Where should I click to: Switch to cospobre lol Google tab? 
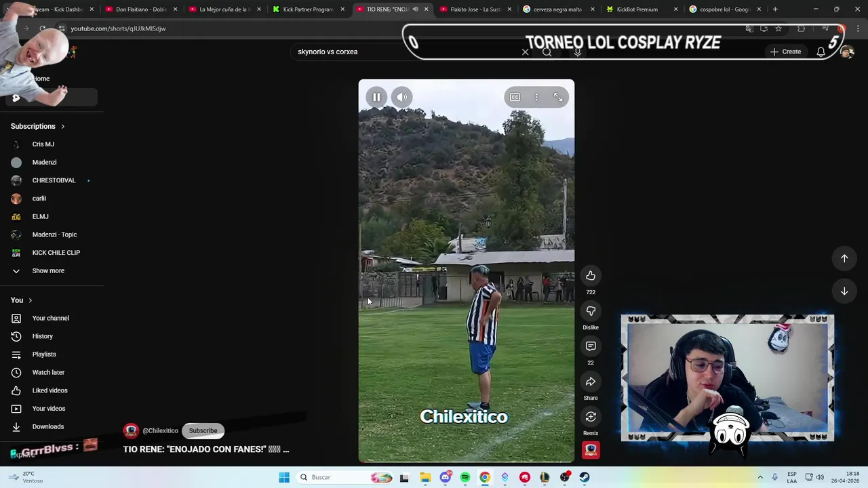(x=724, y=9)
